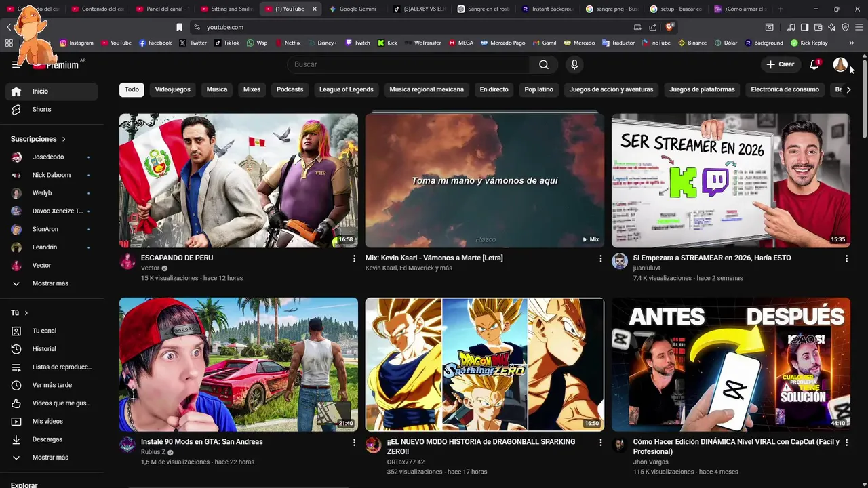Open Tu canal in the sidebar

(52, 331)
